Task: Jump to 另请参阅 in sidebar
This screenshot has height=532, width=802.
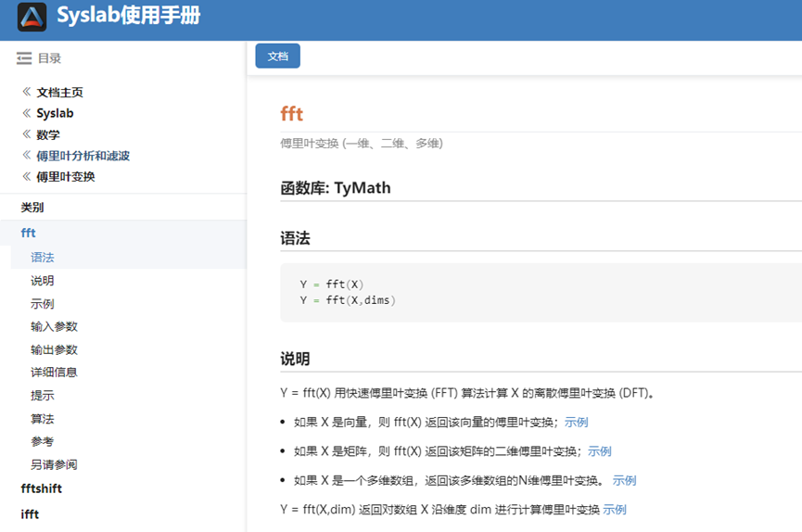Action: tap(54, 464)
